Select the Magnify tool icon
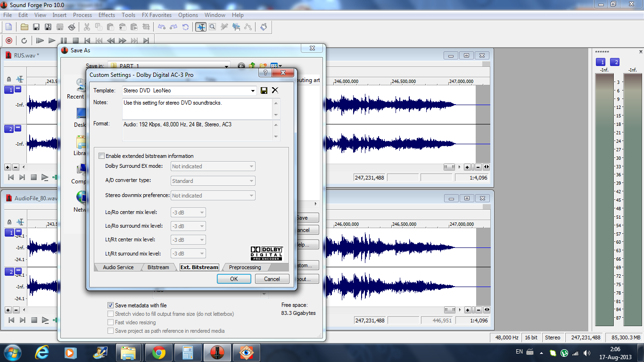 point(213,27)
